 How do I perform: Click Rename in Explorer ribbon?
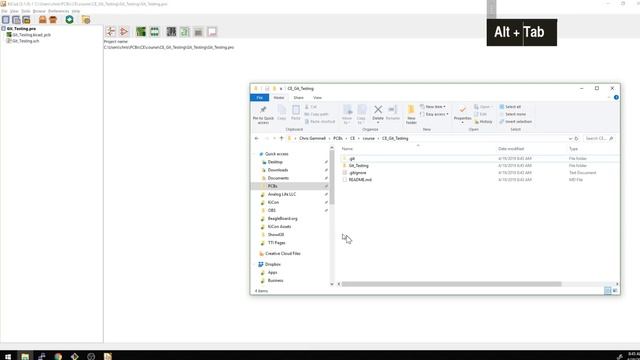click(393, 112)
